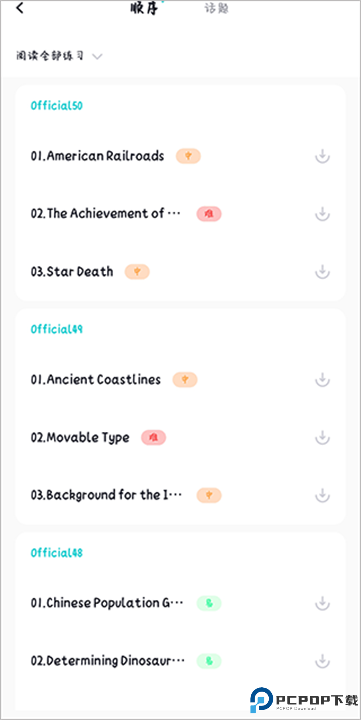Download the Ancient Coastlines passage

point(322,380)
